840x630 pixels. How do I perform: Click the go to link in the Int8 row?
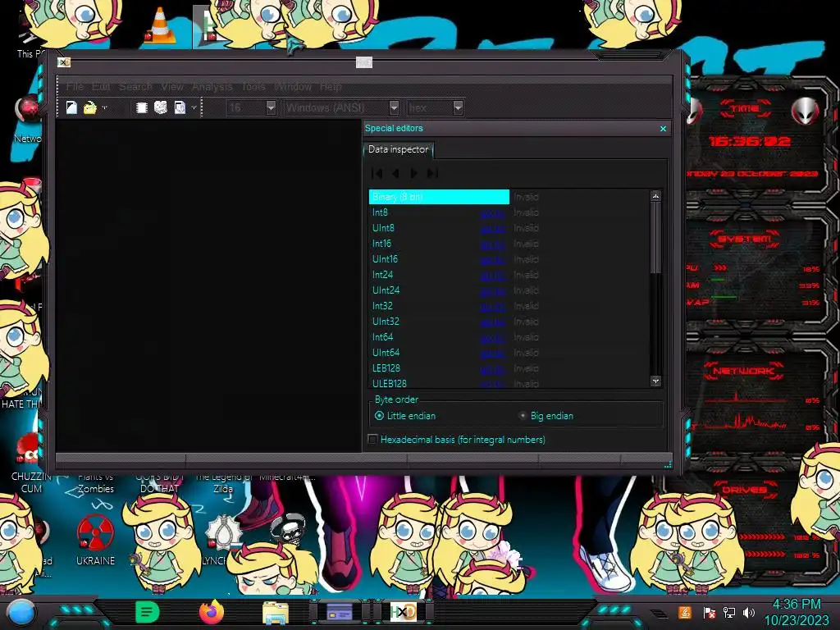(x=492, y=213)
